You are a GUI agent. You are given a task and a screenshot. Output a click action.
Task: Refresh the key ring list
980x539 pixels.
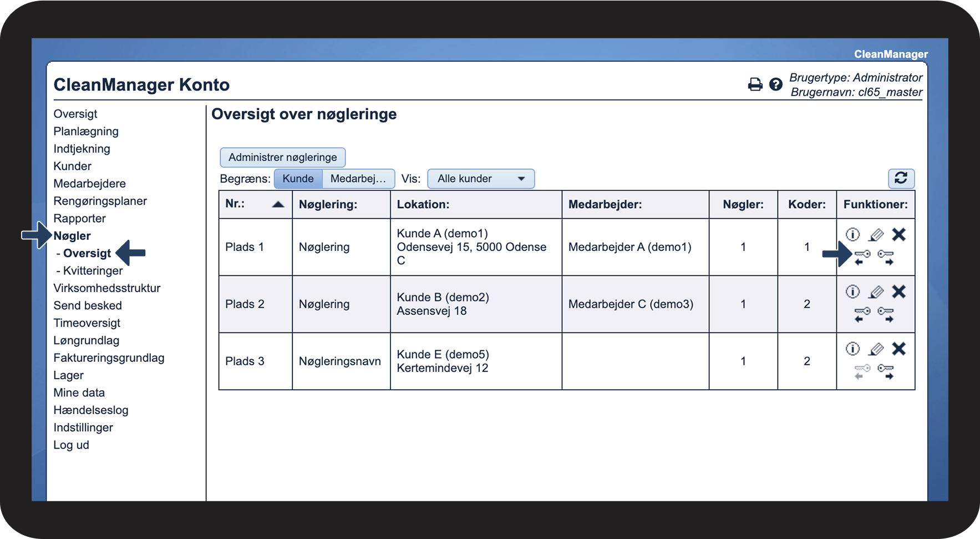[x=901, y=178]
